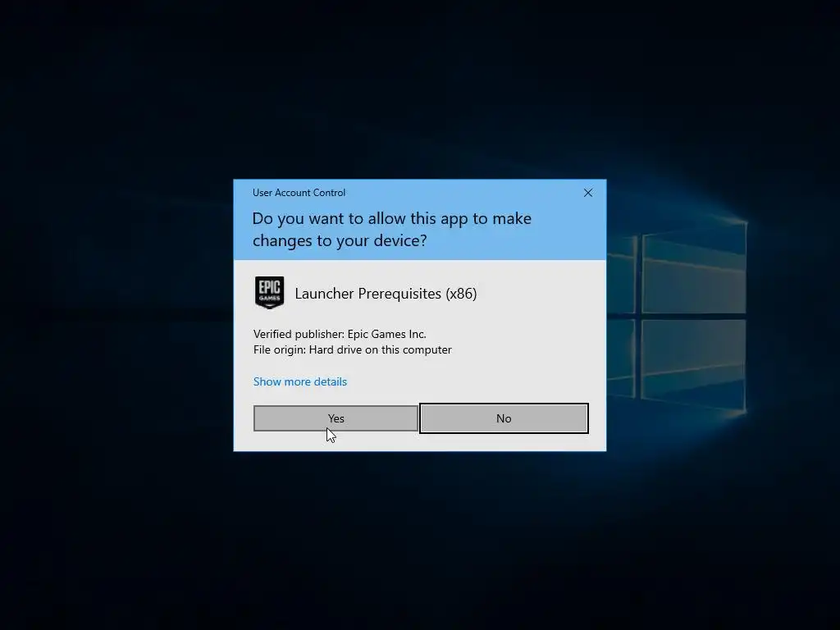Select the Launcher Prerequisites (x86) app name
Screen dimensions: 840x630
point(386,294)
